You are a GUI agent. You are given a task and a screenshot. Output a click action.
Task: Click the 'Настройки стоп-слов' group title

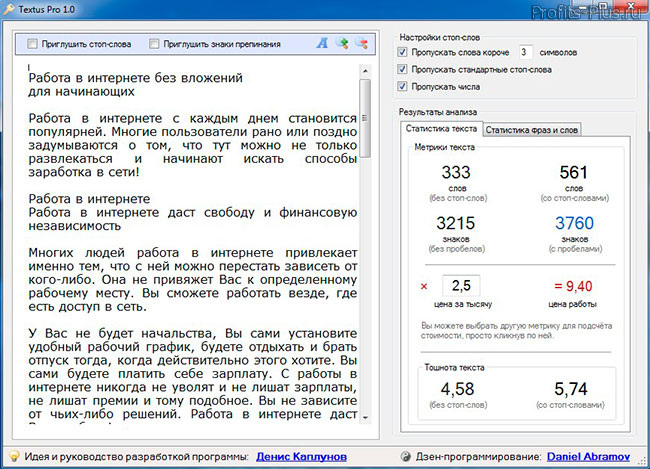click(439, 37)
